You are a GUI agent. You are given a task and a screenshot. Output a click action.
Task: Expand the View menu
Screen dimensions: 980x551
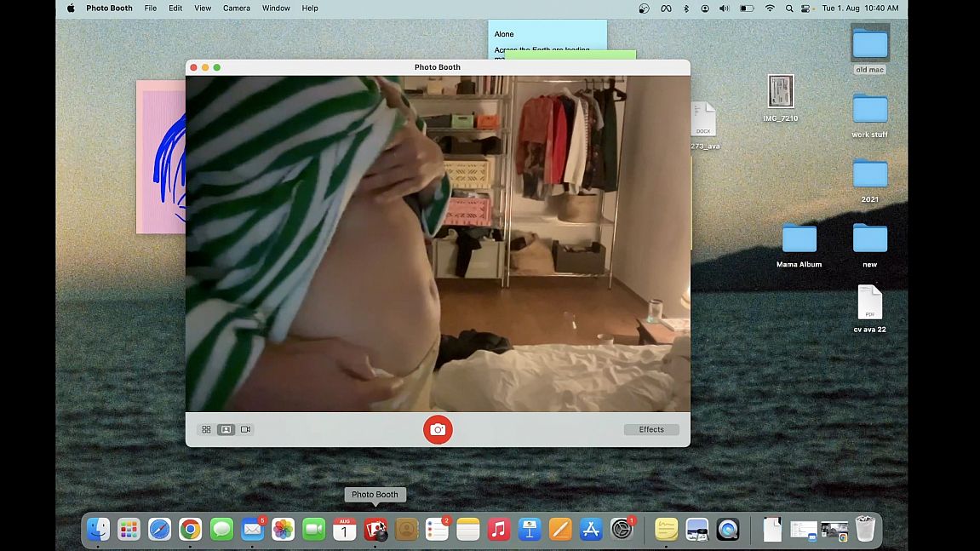point(203,9)
